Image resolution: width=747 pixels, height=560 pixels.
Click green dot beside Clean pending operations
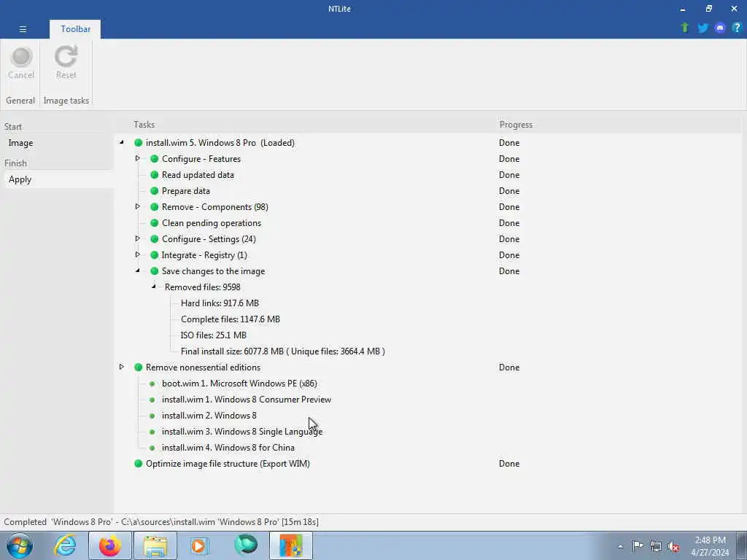pos(155,223)
